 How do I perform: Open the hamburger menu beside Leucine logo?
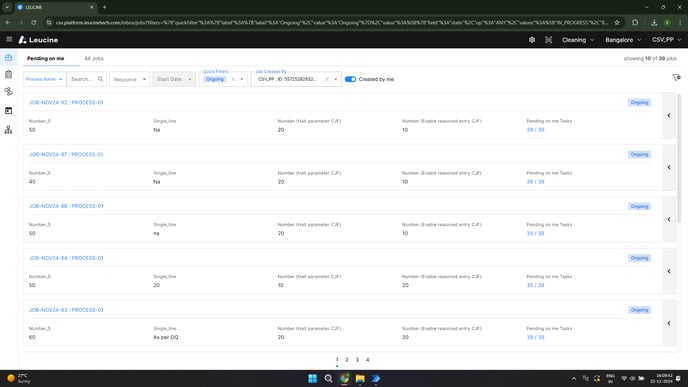pos(9,39)
